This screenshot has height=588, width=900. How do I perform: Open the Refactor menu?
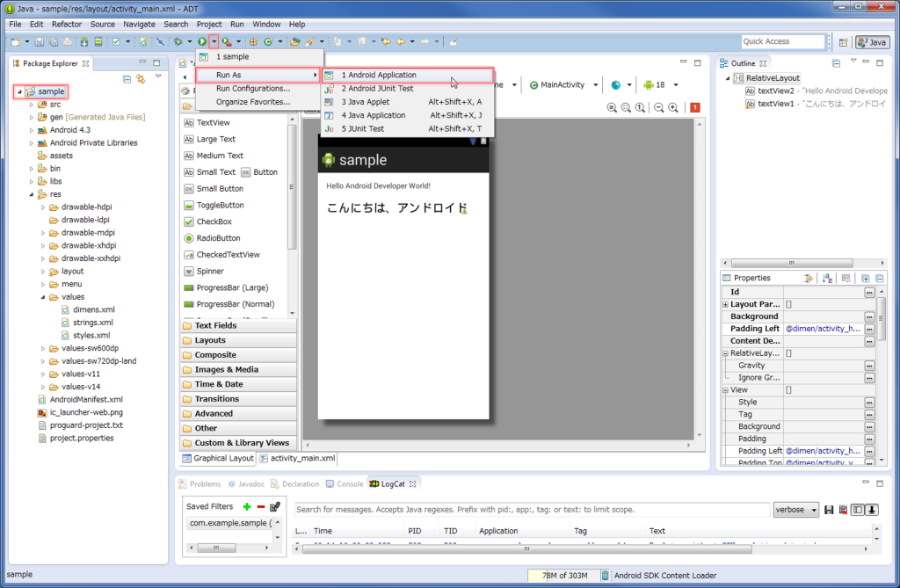(x=67, y=24)
